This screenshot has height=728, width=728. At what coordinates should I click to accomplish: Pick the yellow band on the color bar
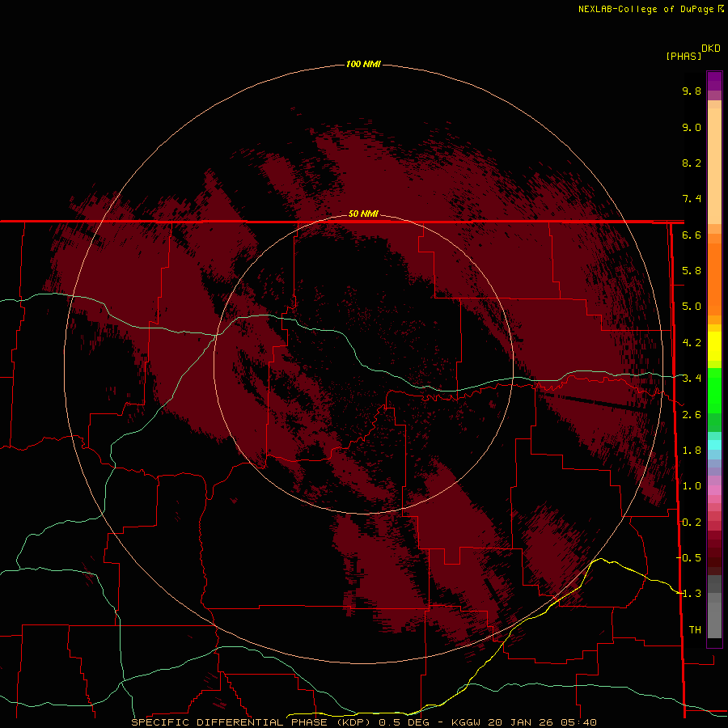tap(714, 346)
